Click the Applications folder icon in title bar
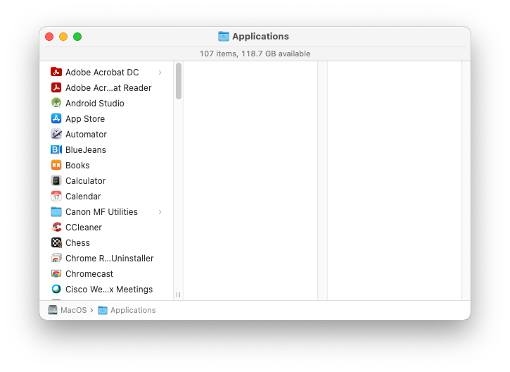Screen dimensions: 510x372 (x=223, y=36)
